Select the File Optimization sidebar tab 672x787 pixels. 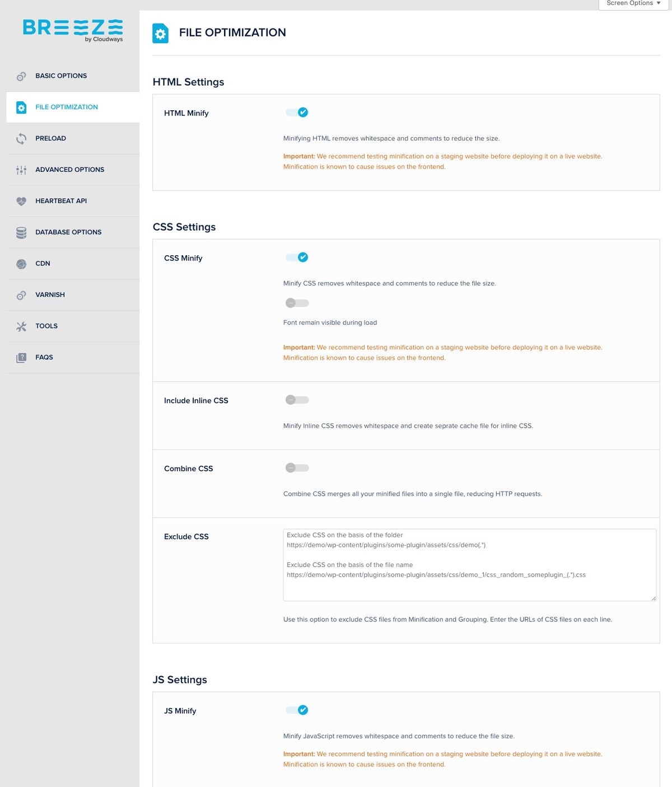66,107
